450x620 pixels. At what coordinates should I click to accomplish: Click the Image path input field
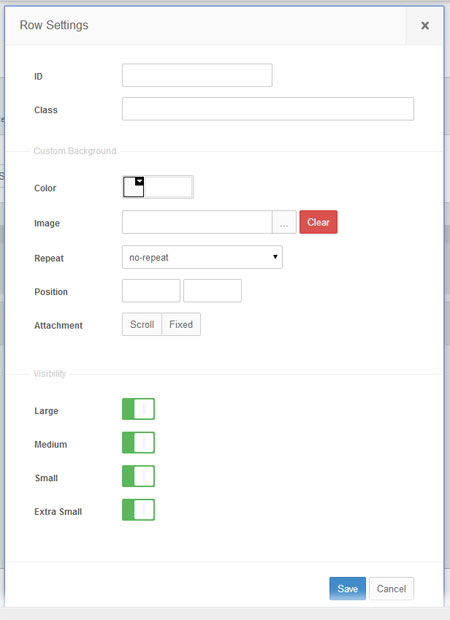(x=197, y=222)
